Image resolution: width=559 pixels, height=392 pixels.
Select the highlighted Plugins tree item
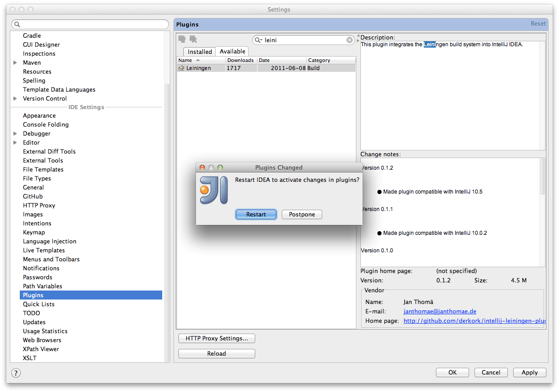click(x=91, y=295)
